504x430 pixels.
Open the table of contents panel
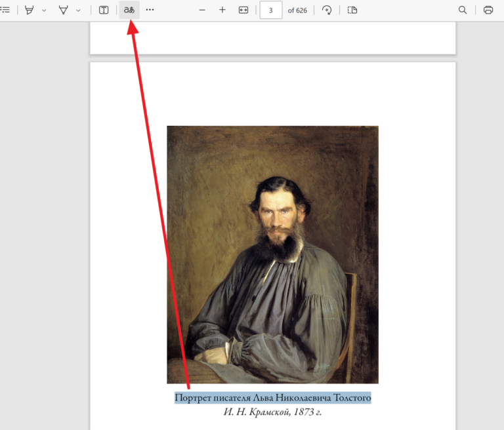[x=5, y=10]
